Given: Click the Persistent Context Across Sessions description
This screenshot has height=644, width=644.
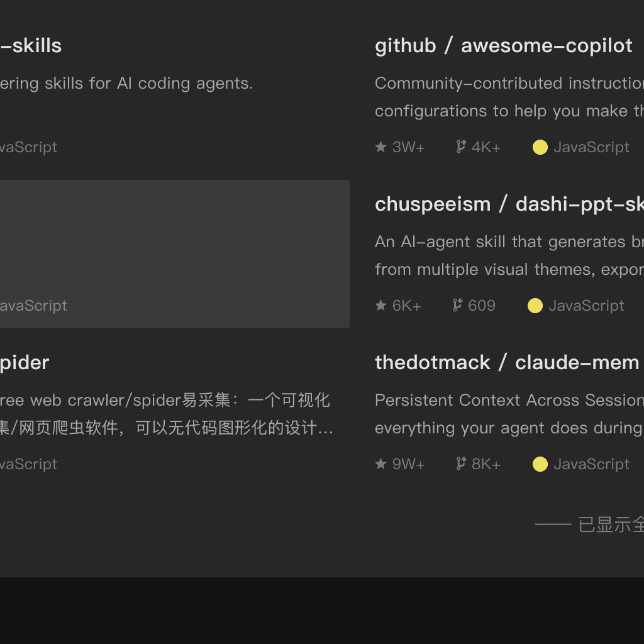Looking at the screenshot, I should point(509,414).
